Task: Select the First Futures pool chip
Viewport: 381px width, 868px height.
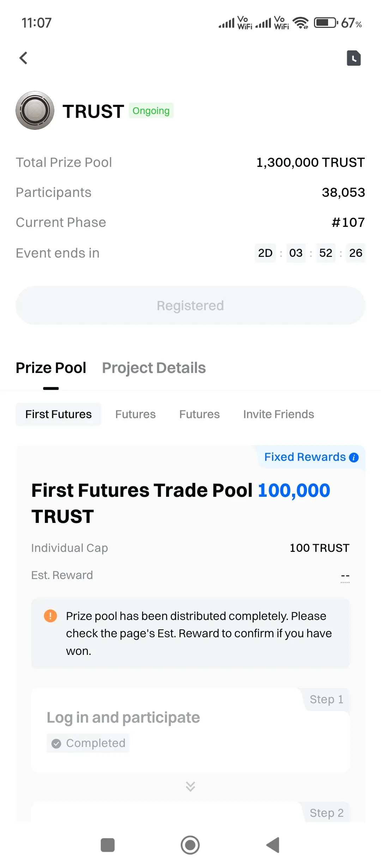Action: (x=59, y=414)
